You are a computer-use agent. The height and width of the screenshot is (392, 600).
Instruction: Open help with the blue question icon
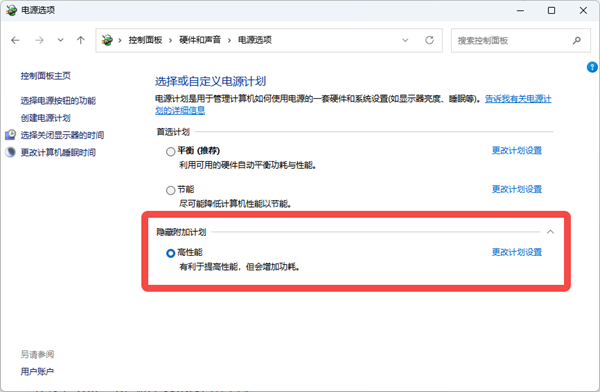[592, 67]
